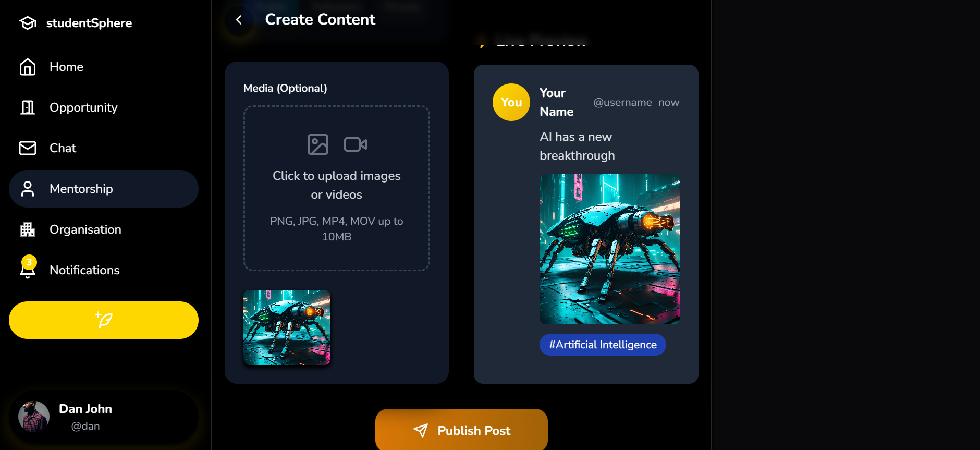Select the Mentorship menu item

pyautogui.click(x=104, y=189)
